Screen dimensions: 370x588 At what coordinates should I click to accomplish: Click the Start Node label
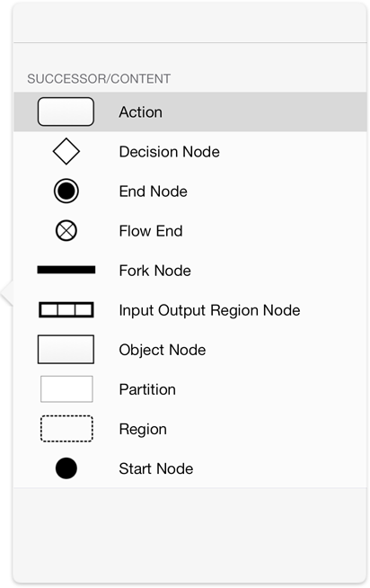tap(156, 468)
